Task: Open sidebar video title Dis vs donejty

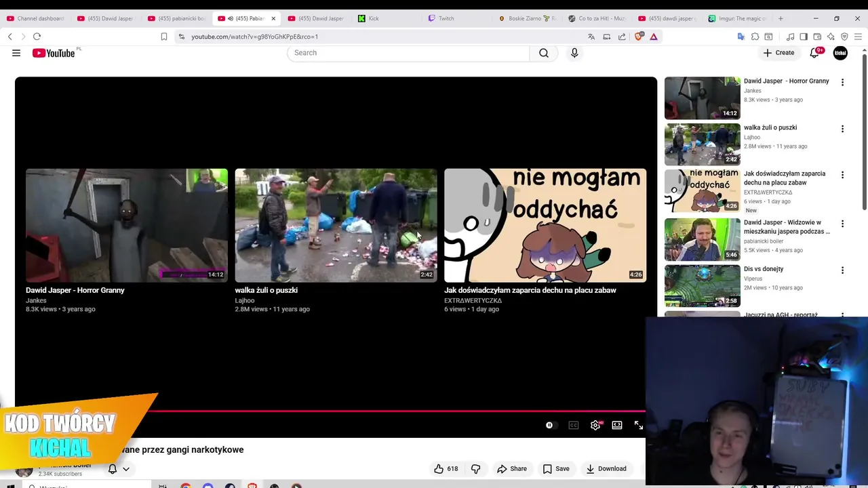Action: [764, 269]
